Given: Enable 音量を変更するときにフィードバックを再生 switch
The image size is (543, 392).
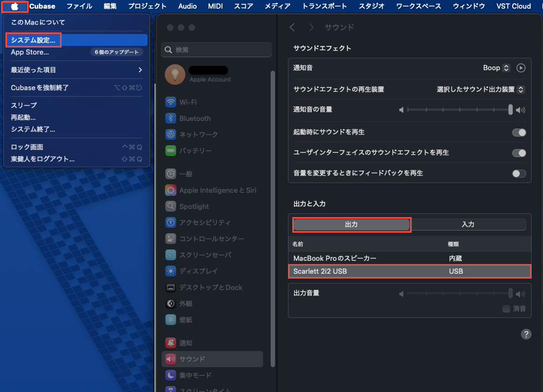Looking at the screenshot, I should pyautogui.click(x=519, y=173).
